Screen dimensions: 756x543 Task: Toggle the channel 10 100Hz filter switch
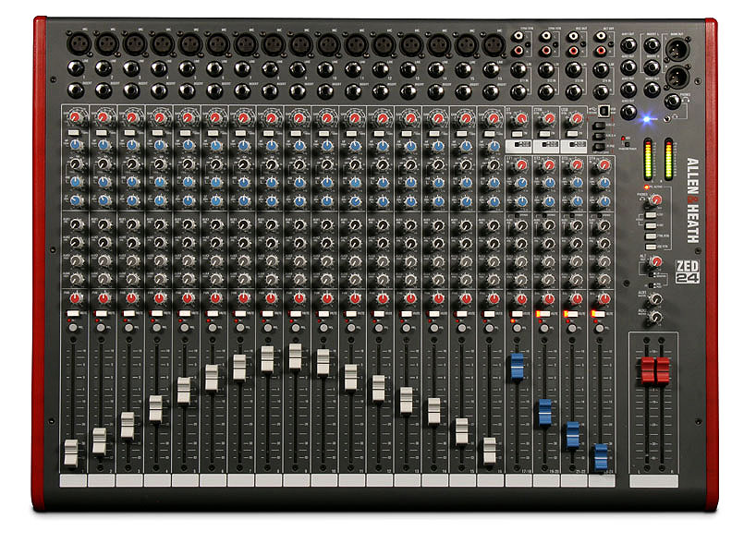coord(323,133)
